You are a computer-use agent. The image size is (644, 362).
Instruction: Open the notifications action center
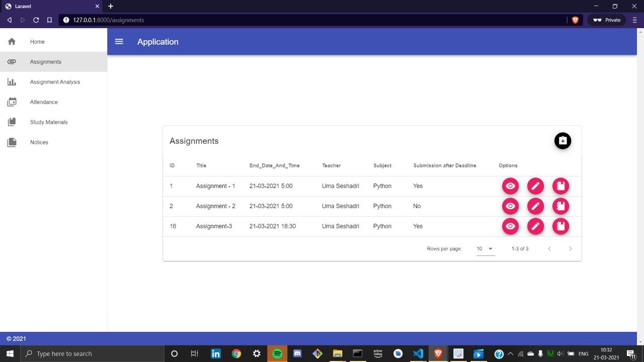click(x=631, y=353)
